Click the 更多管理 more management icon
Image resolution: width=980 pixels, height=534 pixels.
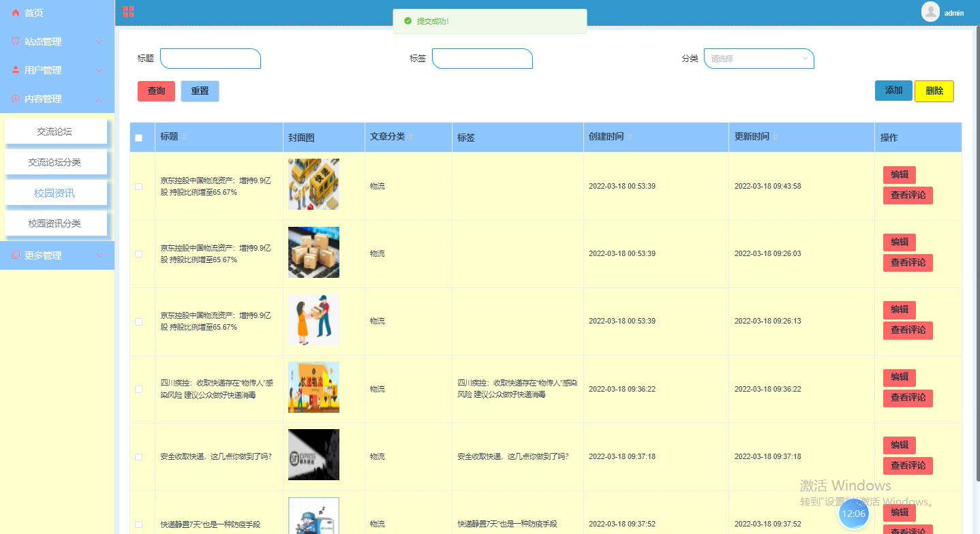point(15,255)
